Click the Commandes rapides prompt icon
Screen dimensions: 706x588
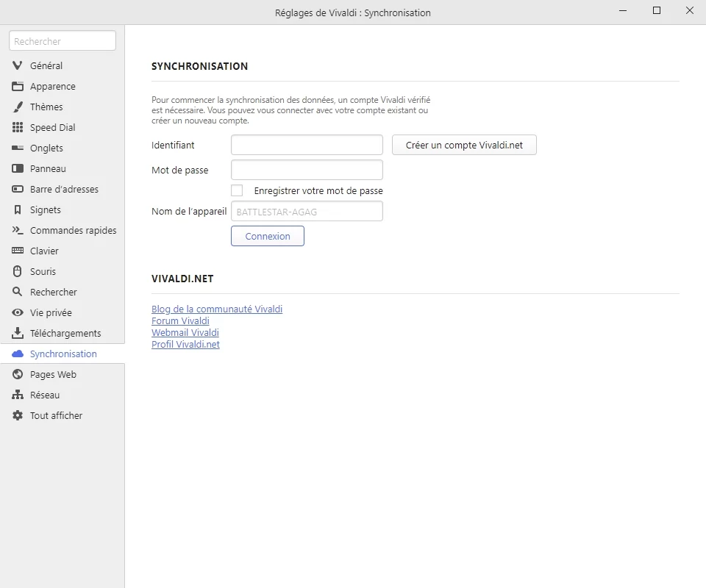tap(17, 230)
